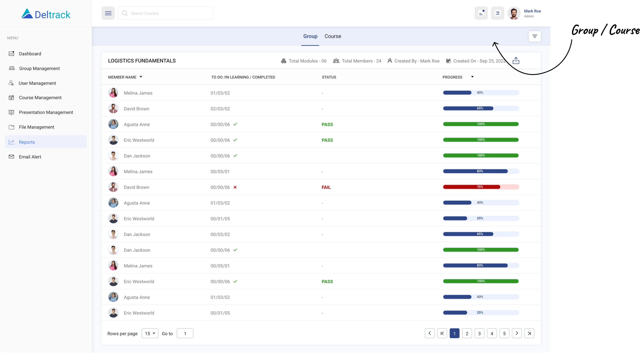Image resolution: width=644 pixels, height=353 pixels.
Task: Open the filter icon button
Action: pyautogui.click(x=534, y=37)
